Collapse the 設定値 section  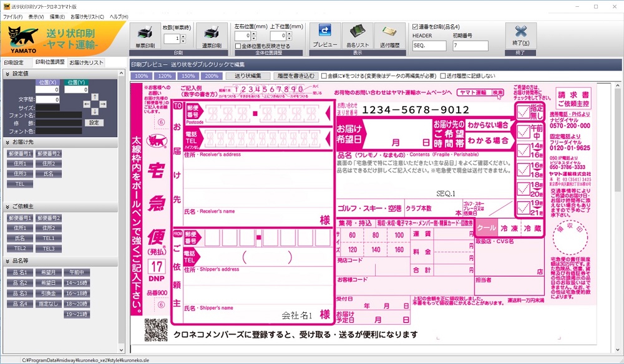pos(7,74)
